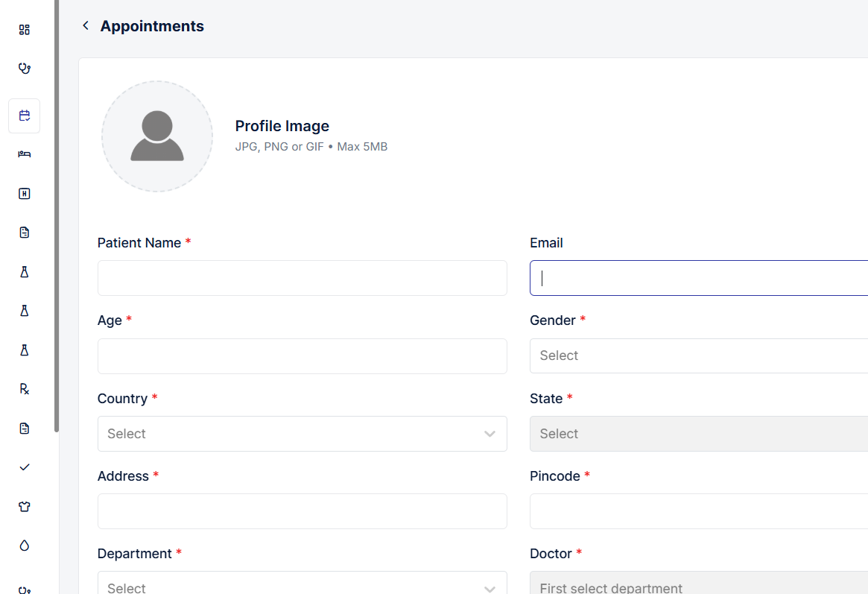Open the Department select dropdown
This screenshot has width=868, height=594.
[302, 586]
